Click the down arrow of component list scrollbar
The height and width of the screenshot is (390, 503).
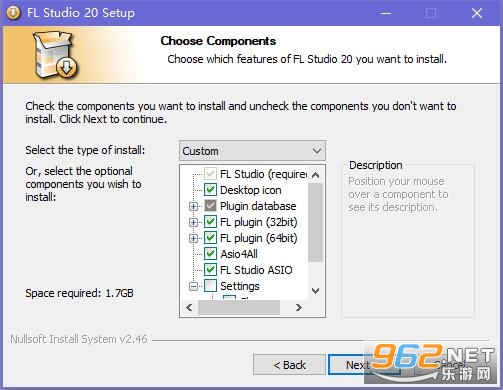point(315,291)
